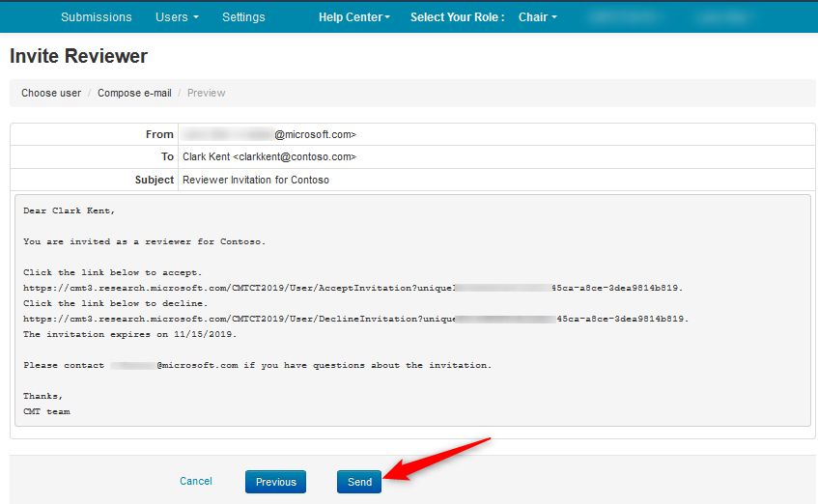Go back to Compose e-mail step
The width and height of the screenshot is (818, 504).
pos(134,93)
